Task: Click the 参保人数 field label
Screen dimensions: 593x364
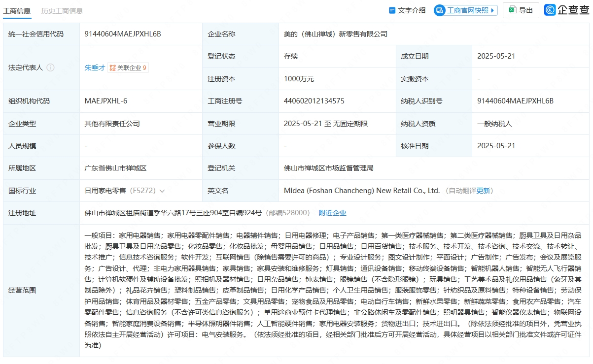Action: 221,146
